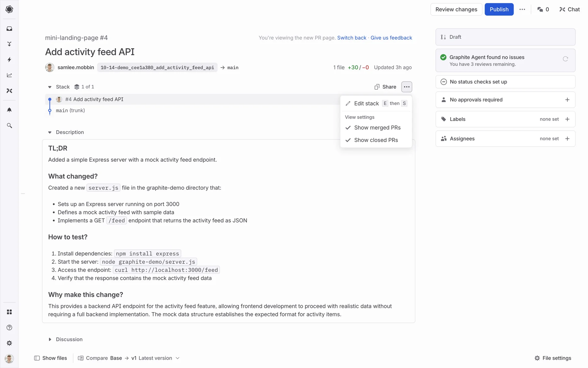
Task: Select Edit stack menu item
Action: click(x=366, y=104)
